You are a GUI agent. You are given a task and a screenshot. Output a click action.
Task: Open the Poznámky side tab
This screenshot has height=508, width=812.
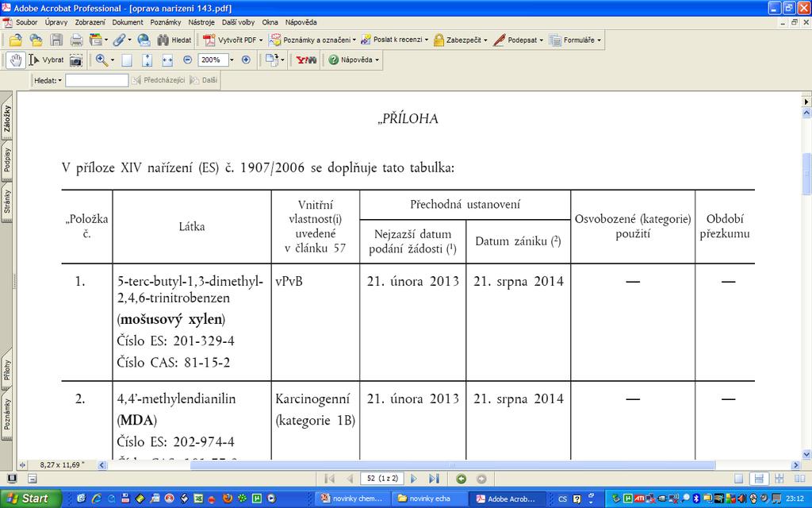[x=6, y=414]
